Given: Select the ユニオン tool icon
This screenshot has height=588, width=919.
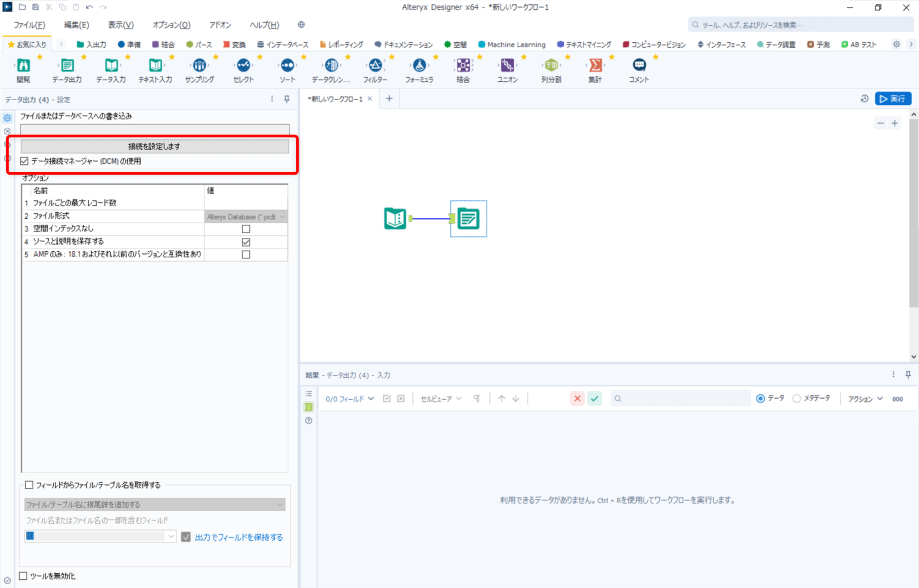Looking at the screenshot, I should click(x=507, y=65).
